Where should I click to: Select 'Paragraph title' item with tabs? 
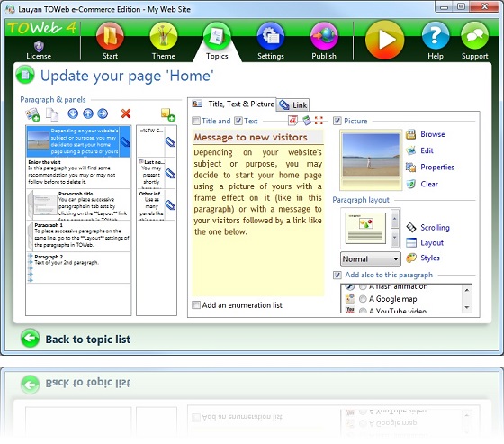tap(78, 204)
